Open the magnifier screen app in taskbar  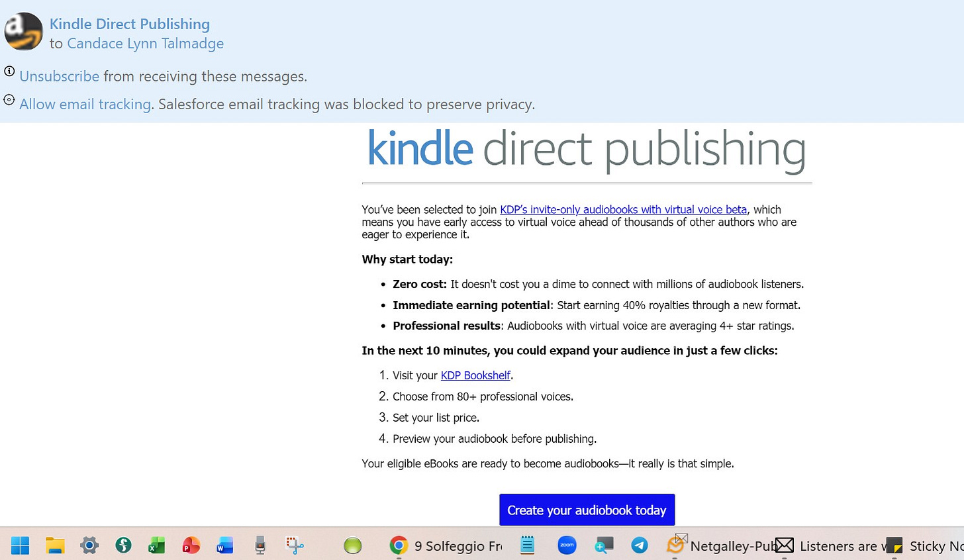click(604, 545)
